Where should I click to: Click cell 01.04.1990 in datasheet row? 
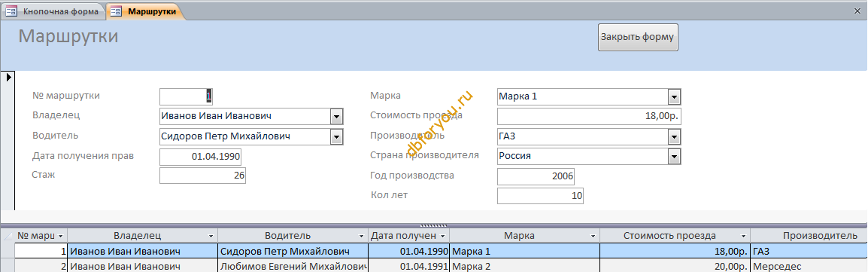click(409, 252)
